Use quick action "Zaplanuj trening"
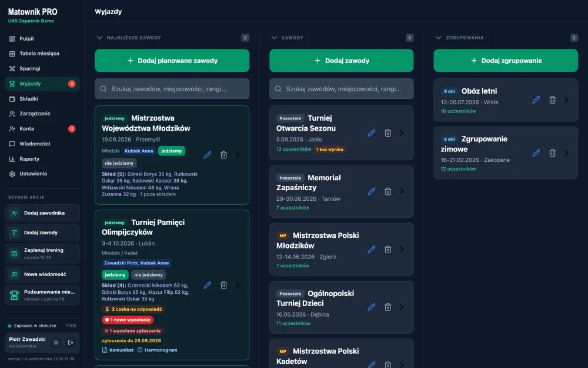The width and height of the screenshot is (588, 368). 42,253
